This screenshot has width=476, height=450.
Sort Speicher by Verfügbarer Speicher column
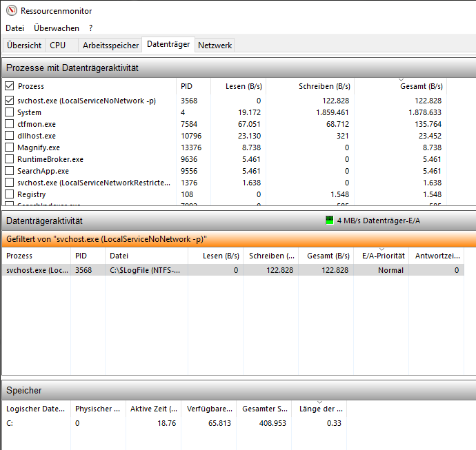(x=208, y=409)
